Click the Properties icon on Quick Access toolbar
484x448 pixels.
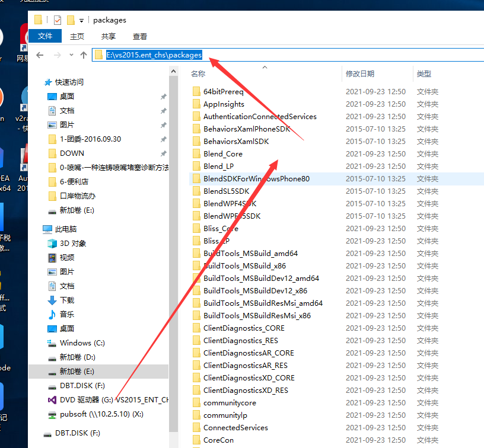click(58, 20)
